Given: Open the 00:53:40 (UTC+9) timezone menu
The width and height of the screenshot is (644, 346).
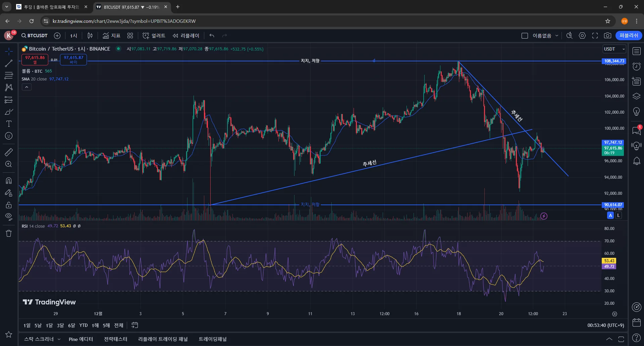Looking at the screenshot, I should coord(606,325).
